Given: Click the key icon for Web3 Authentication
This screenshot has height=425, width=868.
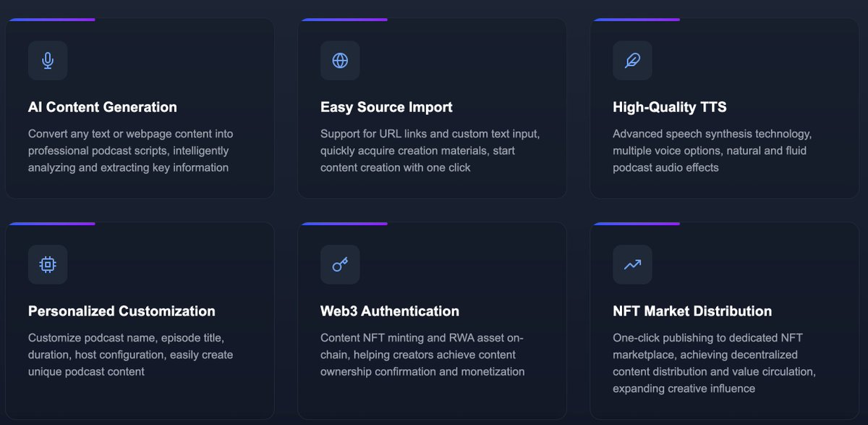Looking at the screenshot, I should coord(340,264).
